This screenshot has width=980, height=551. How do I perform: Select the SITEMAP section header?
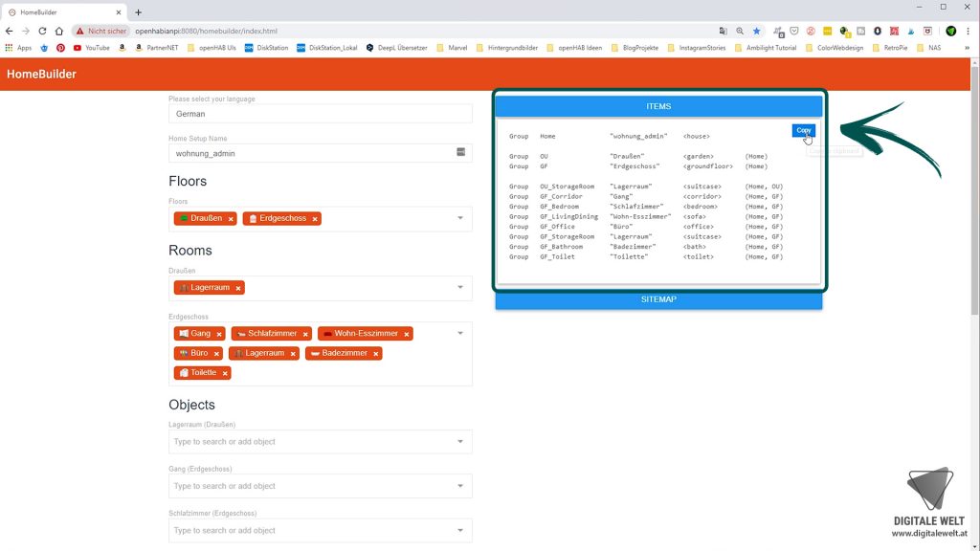click(x=657, y=298)
